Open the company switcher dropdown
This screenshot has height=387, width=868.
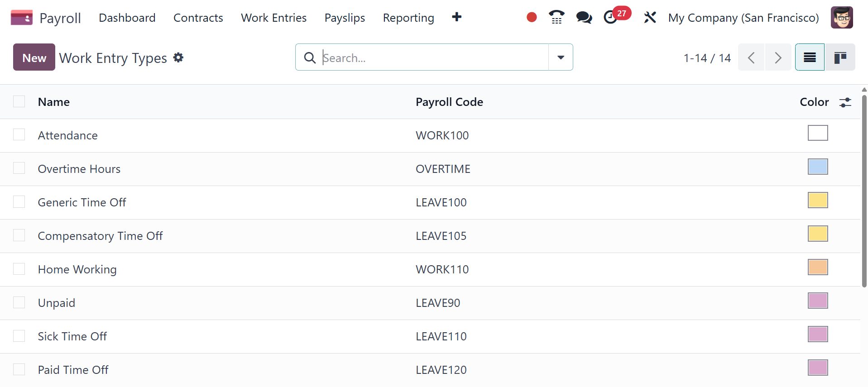tap(743, 18)
